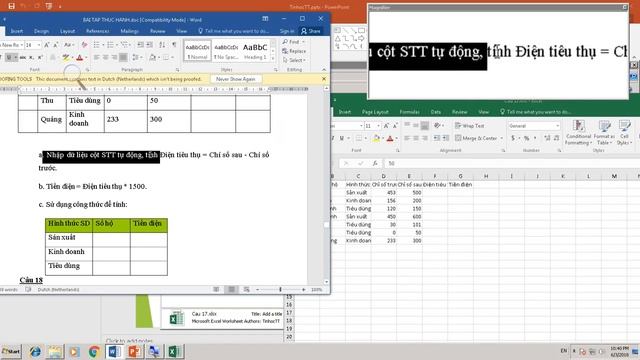
Task: Click Word Tell me search box
Action: pyautogui.click(x=234, y=31)
